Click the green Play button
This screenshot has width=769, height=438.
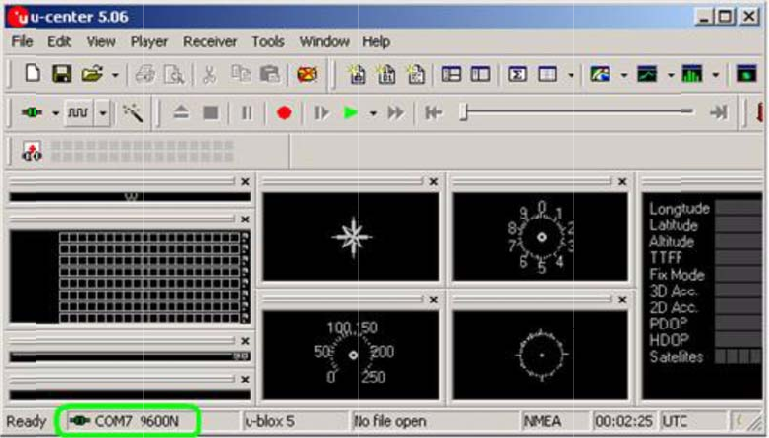pos(350,113)
